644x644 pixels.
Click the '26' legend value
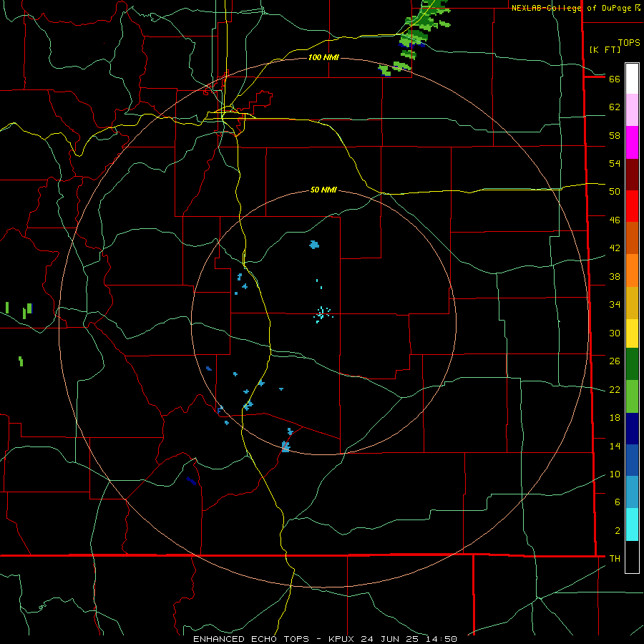615,361
